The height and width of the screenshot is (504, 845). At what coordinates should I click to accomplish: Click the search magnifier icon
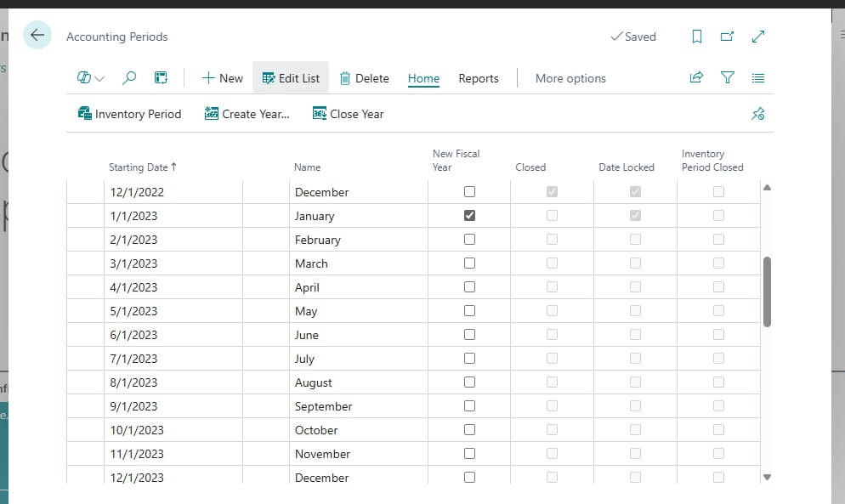pos(129,78)
